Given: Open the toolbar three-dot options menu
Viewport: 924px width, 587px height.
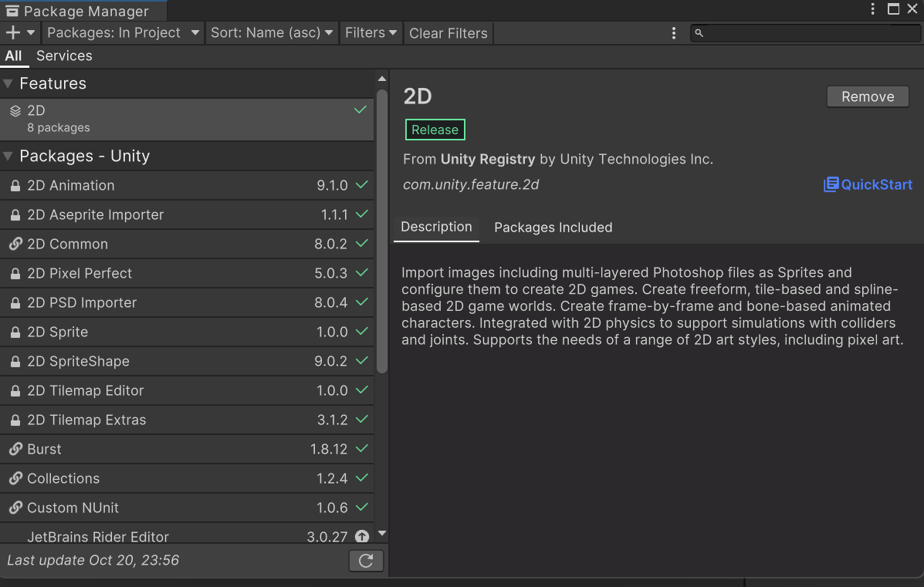Looking at the screenshot, I should point(674,33).
